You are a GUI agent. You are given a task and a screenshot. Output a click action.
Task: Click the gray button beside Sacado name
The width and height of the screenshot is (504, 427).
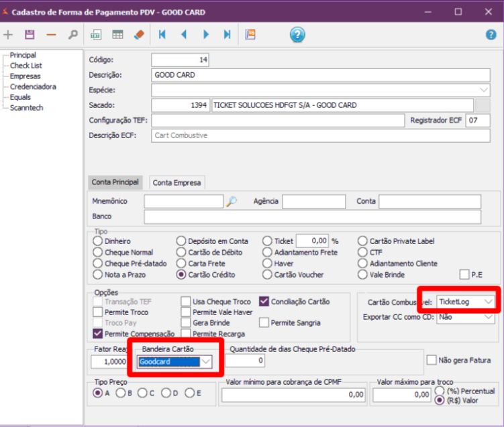click(483, 105)
